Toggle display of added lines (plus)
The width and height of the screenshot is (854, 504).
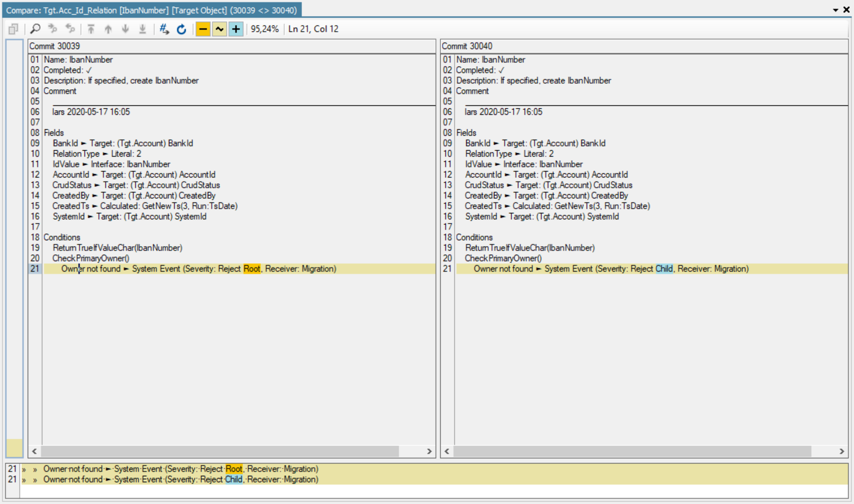[236, 29]
